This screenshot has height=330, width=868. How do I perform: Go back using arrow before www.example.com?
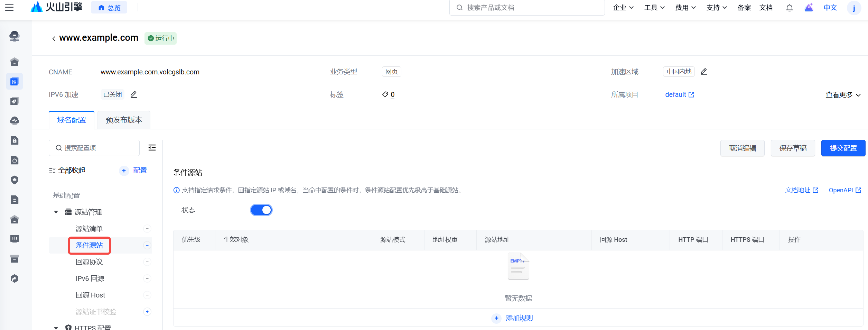(54, 38)
